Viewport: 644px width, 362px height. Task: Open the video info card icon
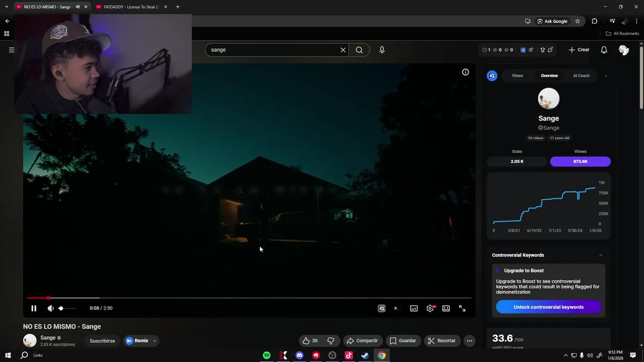pyautogui.click(x=465, y=72)
